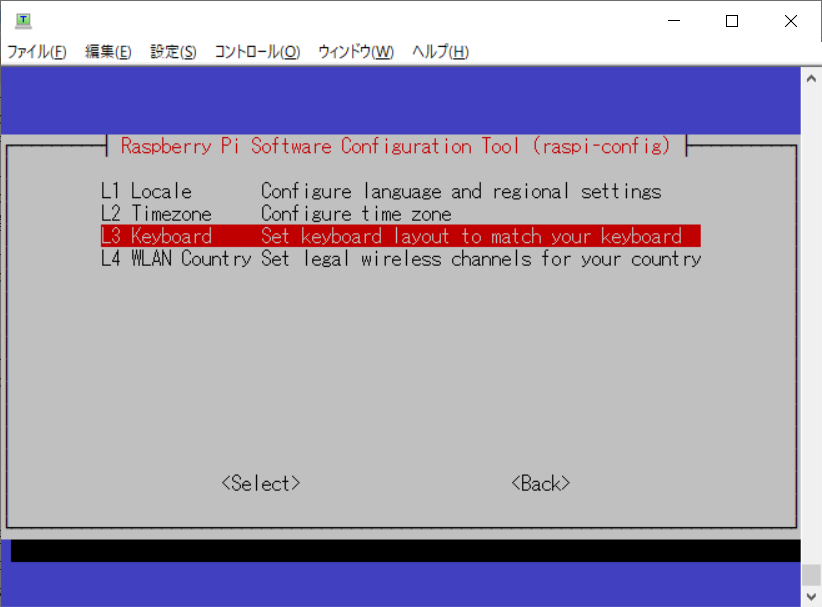Minimize the terminal window

pyautogui.click(x=674, y=21)
